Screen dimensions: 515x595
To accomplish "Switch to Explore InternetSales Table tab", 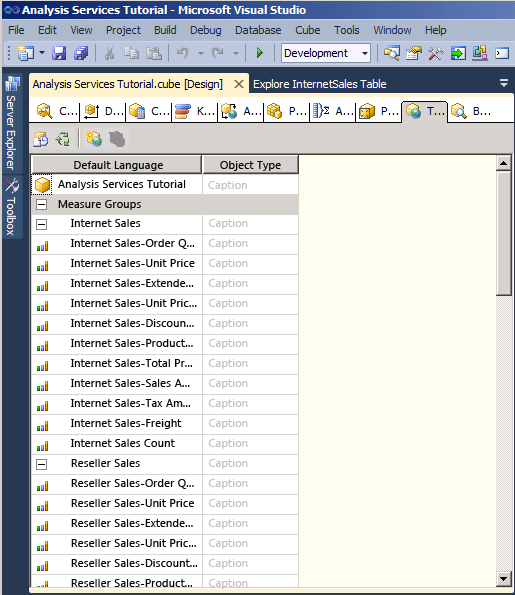I will (320, 84).
